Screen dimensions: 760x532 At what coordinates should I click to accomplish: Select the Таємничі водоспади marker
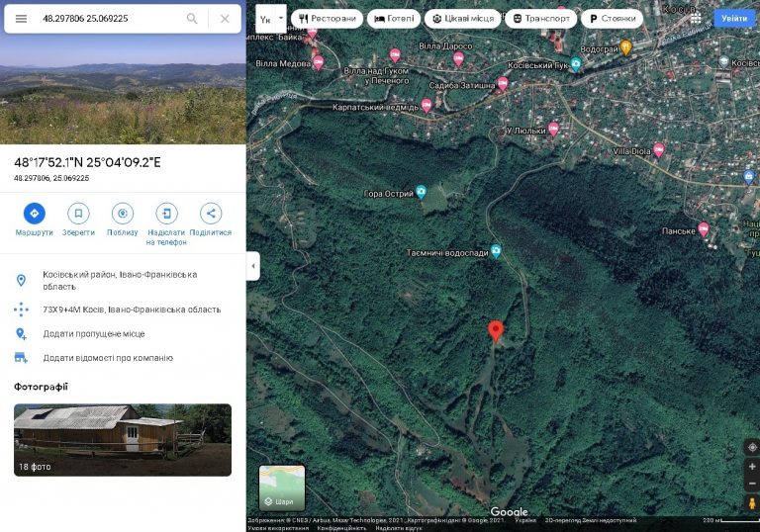(x=496, y=251)
